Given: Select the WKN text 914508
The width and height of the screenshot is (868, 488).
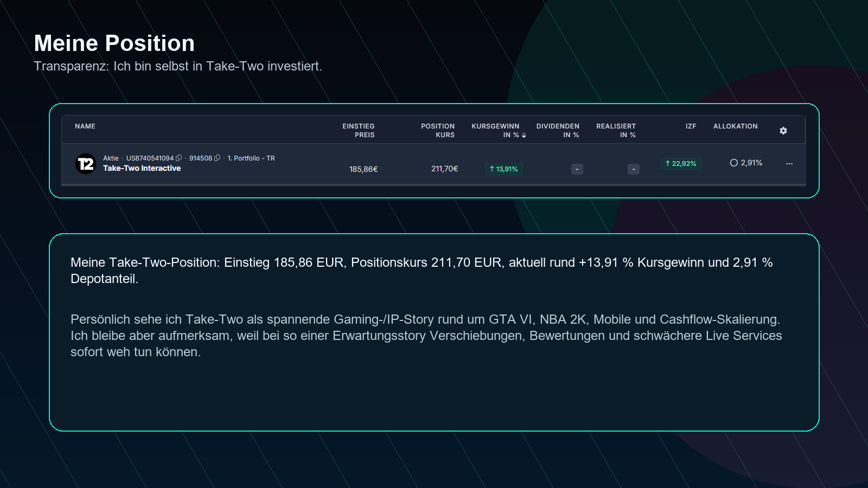Looking at the screenshot, I should [x=201, y=158].
